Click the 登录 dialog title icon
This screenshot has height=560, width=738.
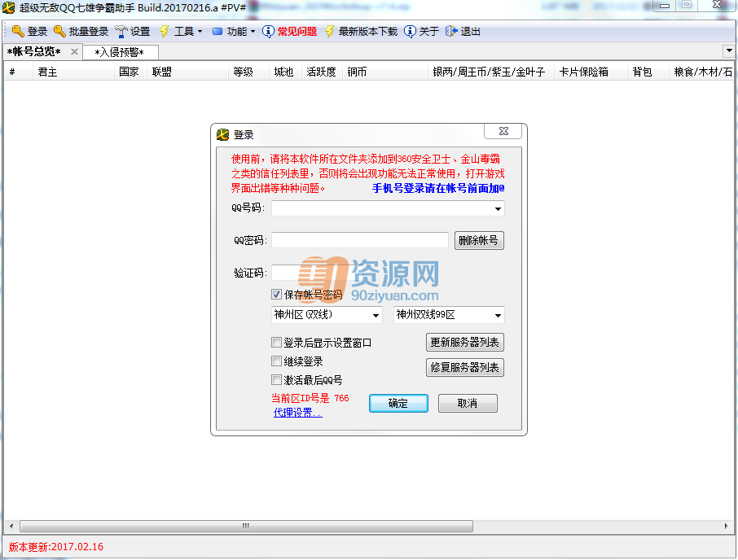click(222, 135)
